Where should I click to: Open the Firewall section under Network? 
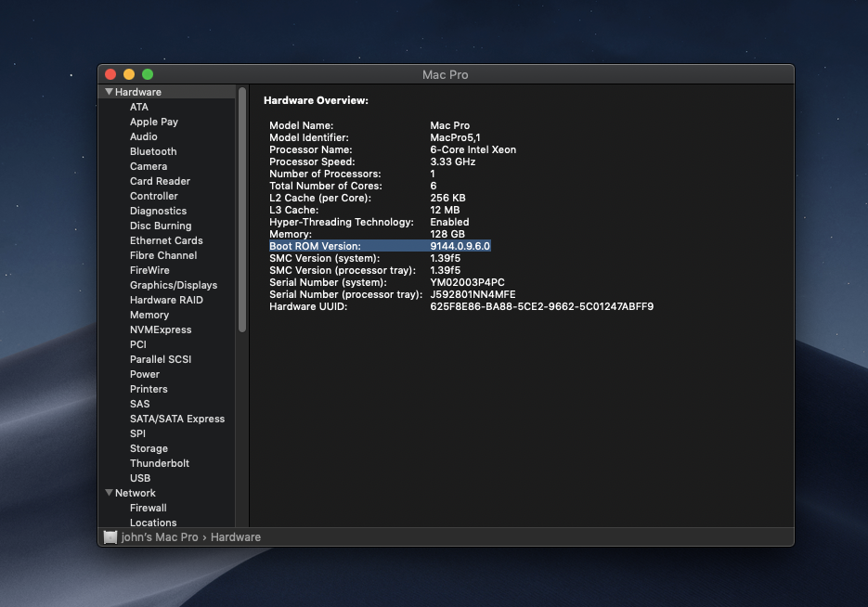tap(148, 508)
